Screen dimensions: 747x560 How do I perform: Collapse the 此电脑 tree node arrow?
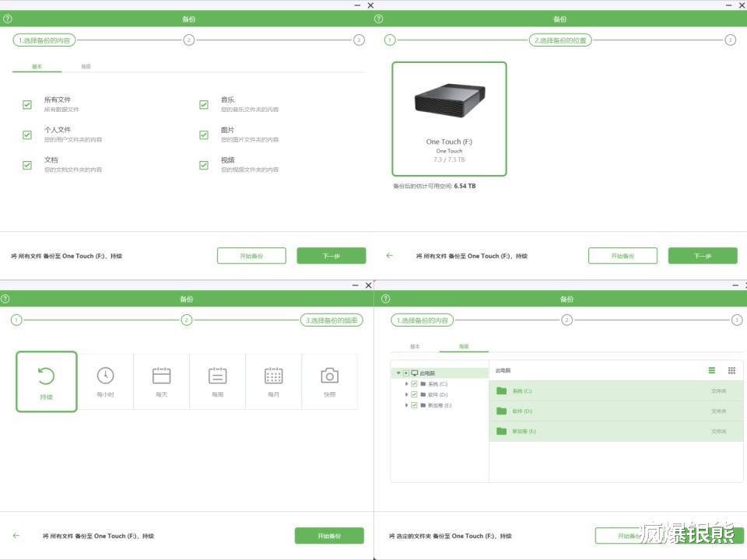[x=398, y=373]
